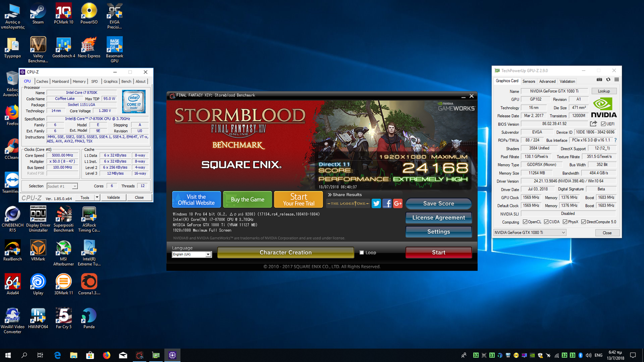
Task: Click the red Start benchmark button
Action: (x=439, y=252)
